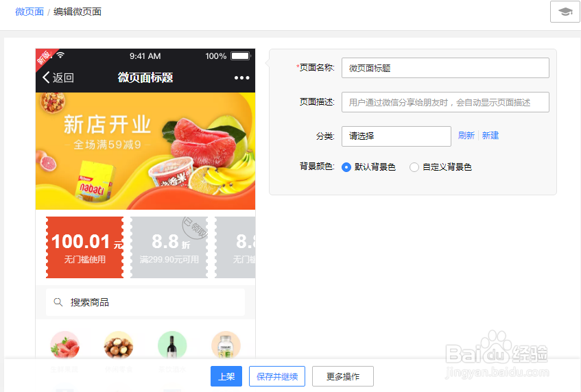Viewport: 581px width, 392px height.
Task: Click the 搜索商品 search box
Action: tap(145, 302)
